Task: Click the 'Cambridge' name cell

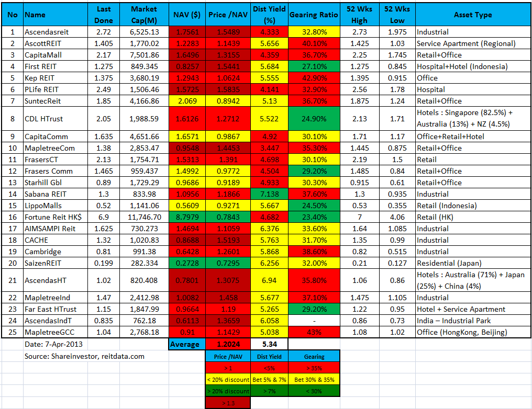Action: coord(56,252)
